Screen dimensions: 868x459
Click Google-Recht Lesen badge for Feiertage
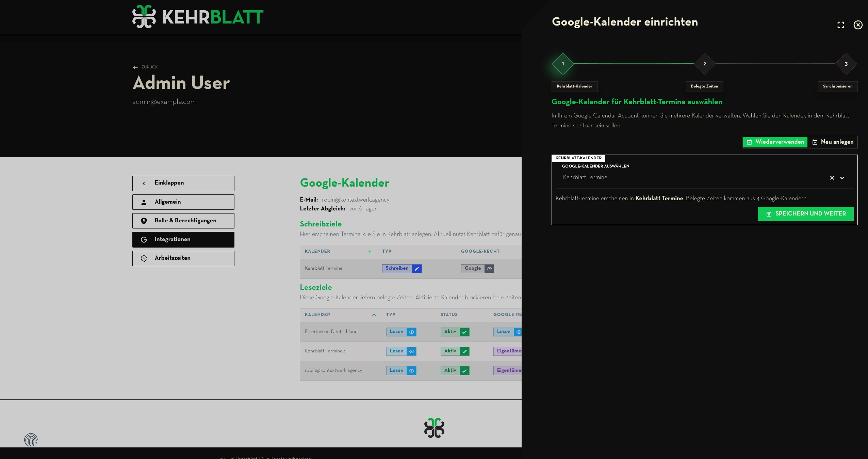point(507,332)
